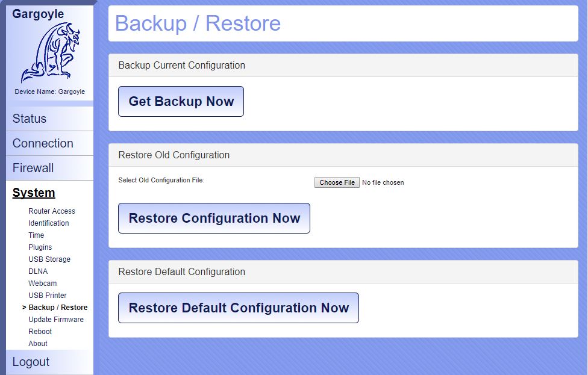
Task: Click Restore Default Configuration Now
Action: (239, 308)
